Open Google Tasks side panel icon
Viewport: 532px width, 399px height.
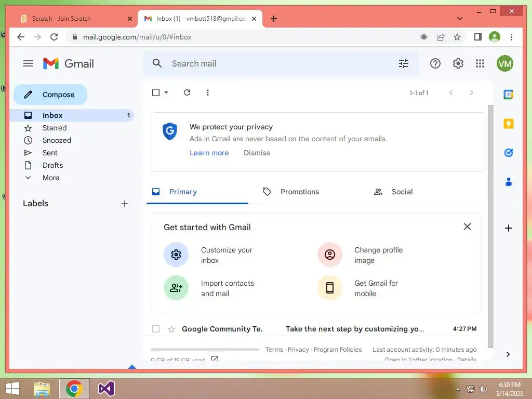508,153
